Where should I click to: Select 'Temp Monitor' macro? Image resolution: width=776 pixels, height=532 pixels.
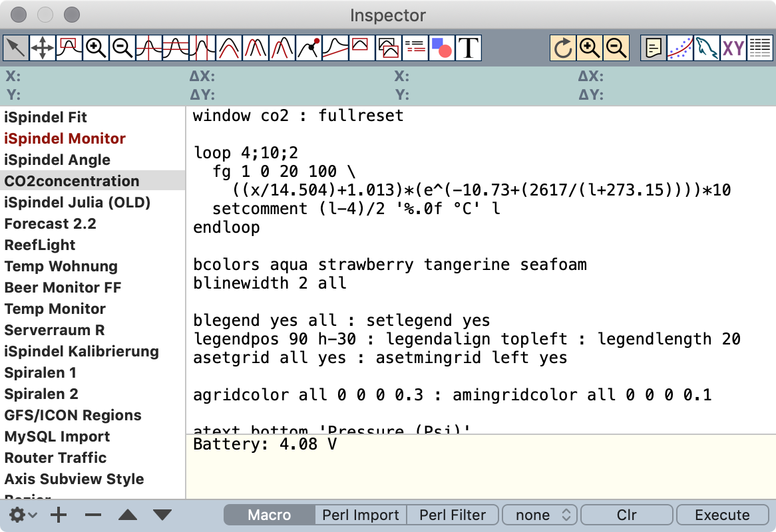(93, 309)
